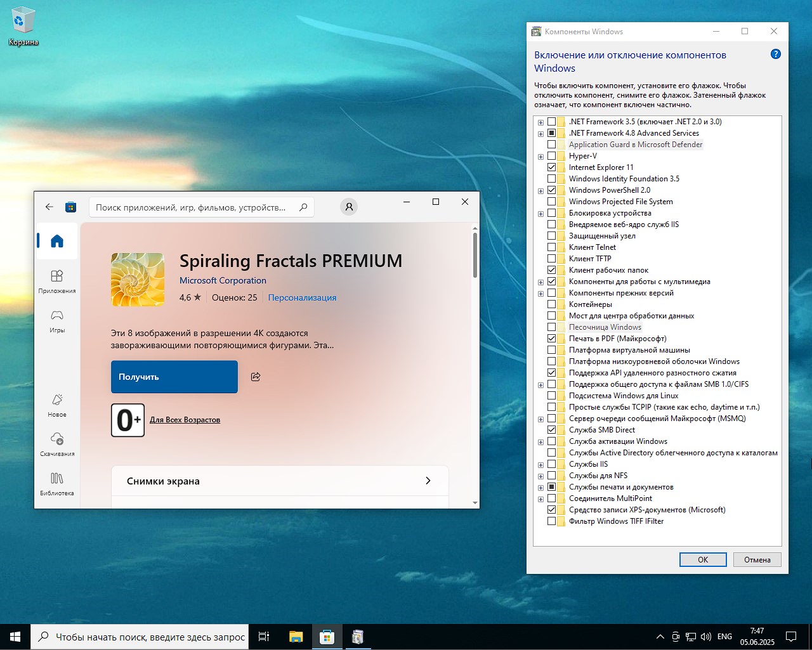Open the volume control tray icon
812x650 pixels.
coord(705,637)
